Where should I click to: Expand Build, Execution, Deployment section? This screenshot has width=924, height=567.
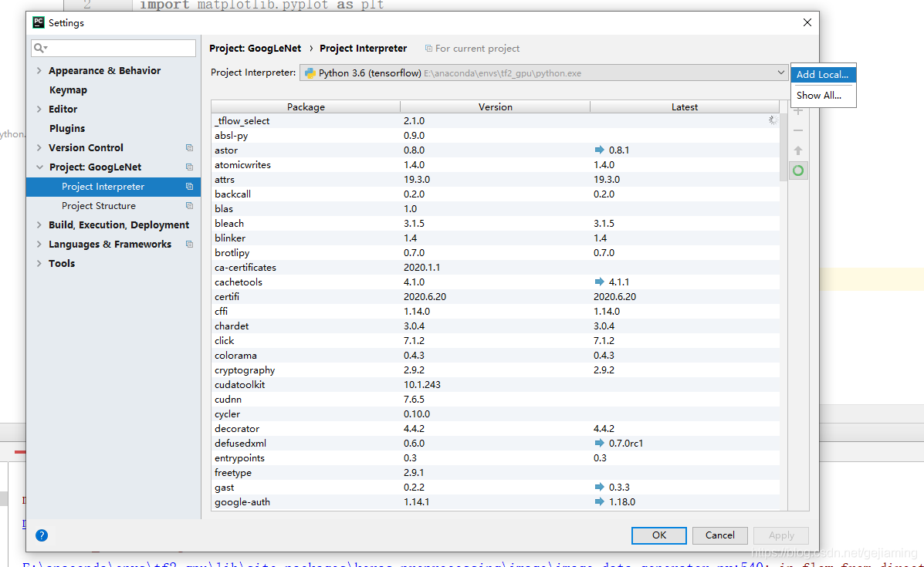tap(39, 225)
